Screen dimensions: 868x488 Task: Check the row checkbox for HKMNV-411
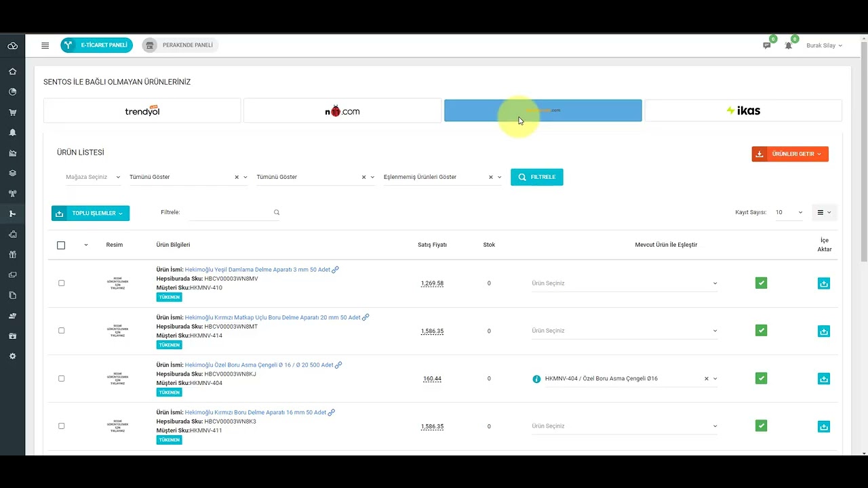click(x=61, y=426)
